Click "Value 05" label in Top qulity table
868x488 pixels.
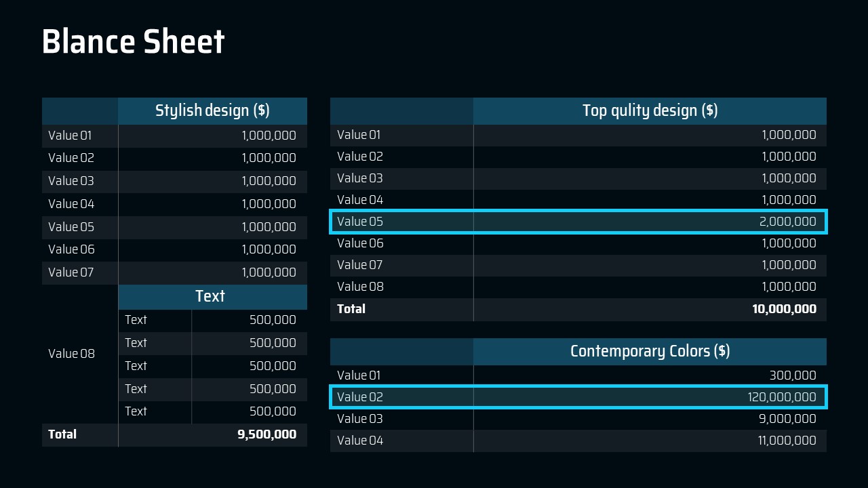pos(360,222)
